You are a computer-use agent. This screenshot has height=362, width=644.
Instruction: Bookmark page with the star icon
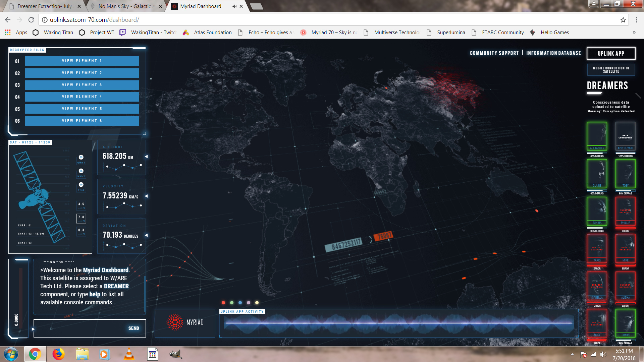click(623, 20)
